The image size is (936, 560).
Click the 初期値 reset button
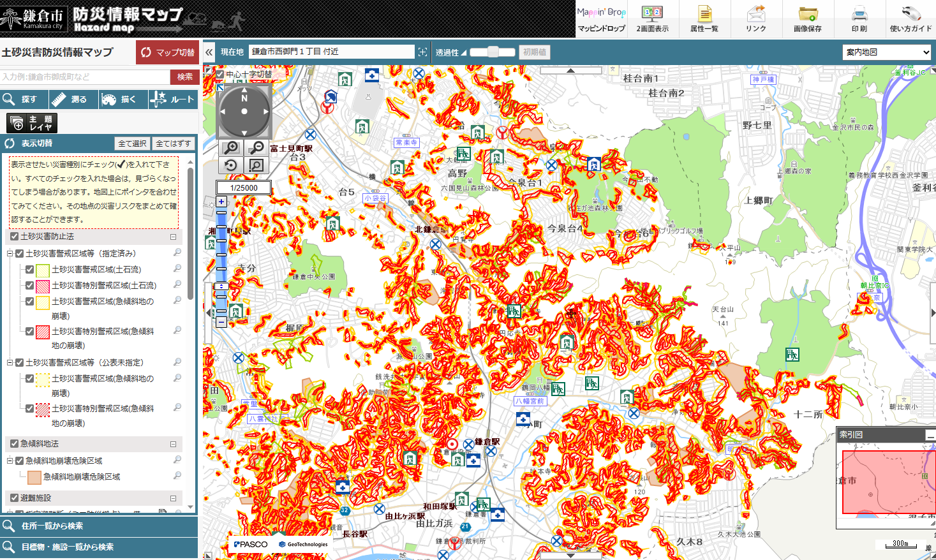[x=535, y=52]
